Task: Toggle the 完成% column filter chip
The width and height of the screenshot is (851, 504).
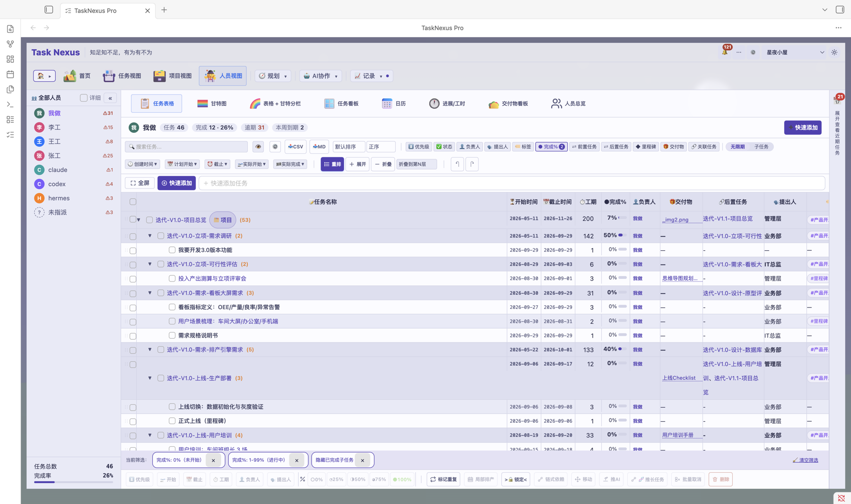Action: 551,147
